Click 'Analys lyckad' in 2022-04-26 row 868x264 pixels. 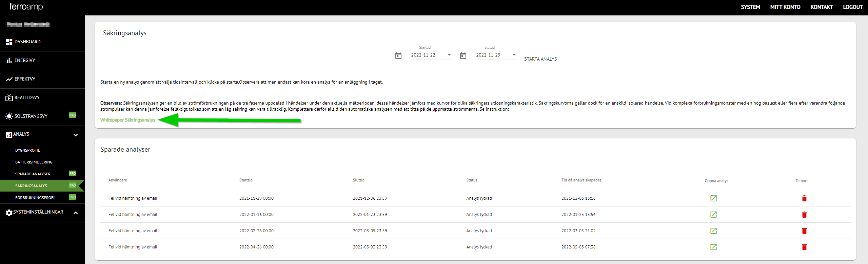[479, 247]
